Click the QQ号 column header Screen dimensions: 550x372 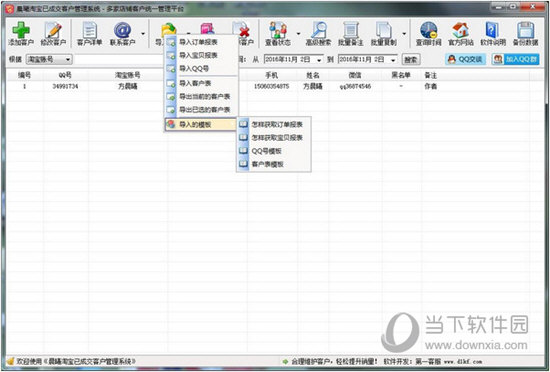click(65, 75)
